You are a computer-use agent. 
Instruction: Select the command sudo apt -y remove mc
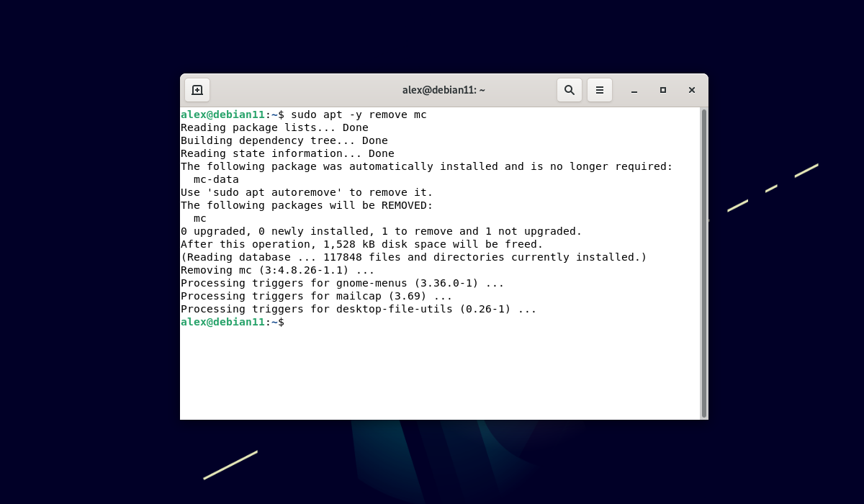[x=361, y=114]
